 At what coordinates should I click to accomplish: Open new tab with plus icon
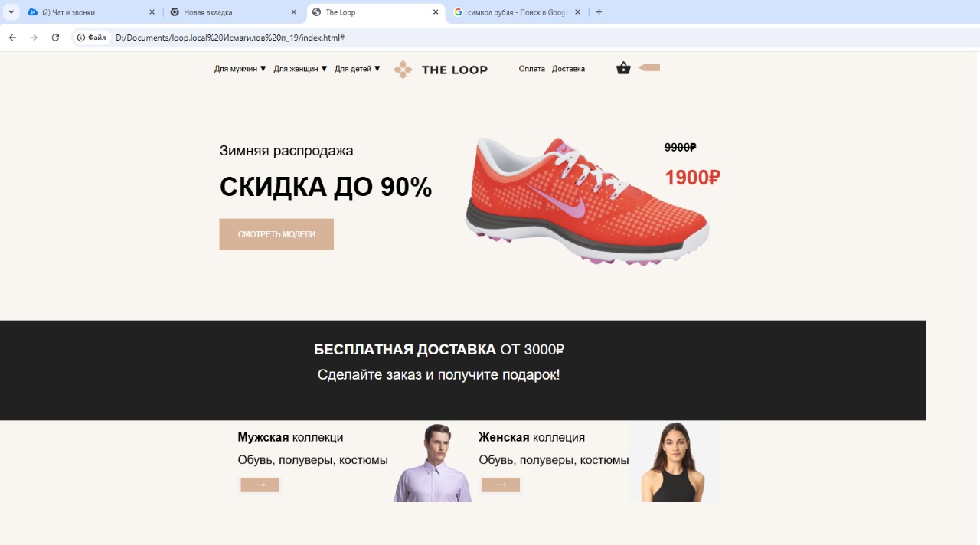coord(599,12)
